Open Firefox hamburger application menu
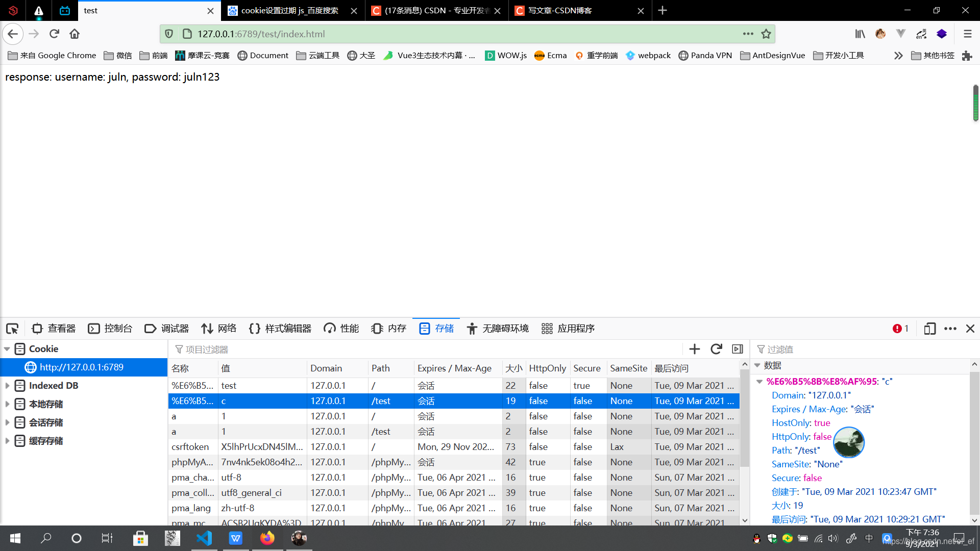This screenshot has height=551, width=980. click(x=967, y=34)
